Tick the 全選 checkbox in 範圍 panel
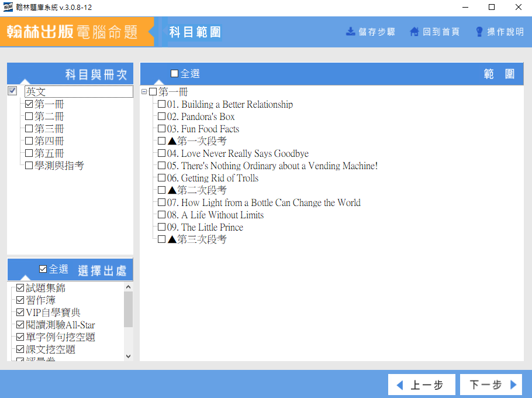The height and width of the screenshot is (398, 532). pyautogui.click(x=175, y=74)
